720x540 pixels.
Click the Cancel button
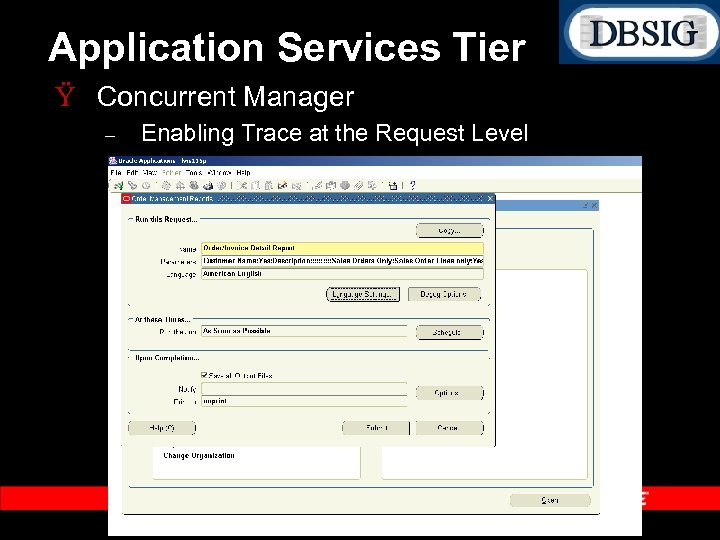(450, 428)
